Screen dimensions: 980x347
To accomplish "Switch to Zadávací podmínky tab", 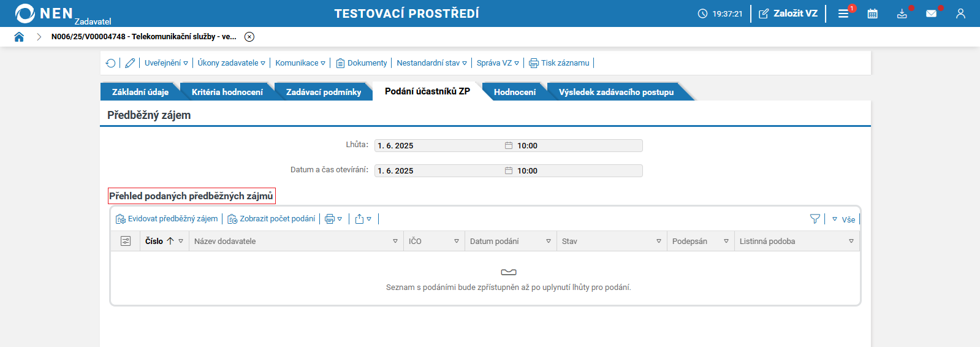I will point(324,92).
